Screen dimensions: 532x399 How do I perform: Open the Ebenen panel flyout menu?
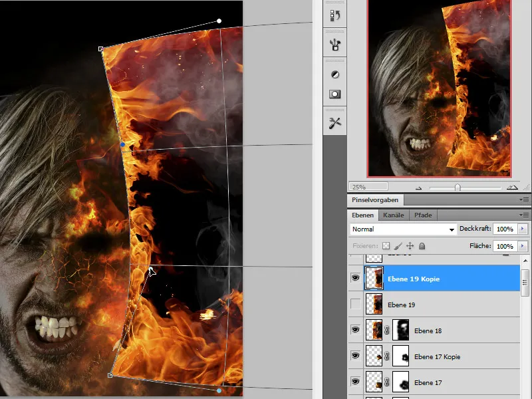coord(524,215)
